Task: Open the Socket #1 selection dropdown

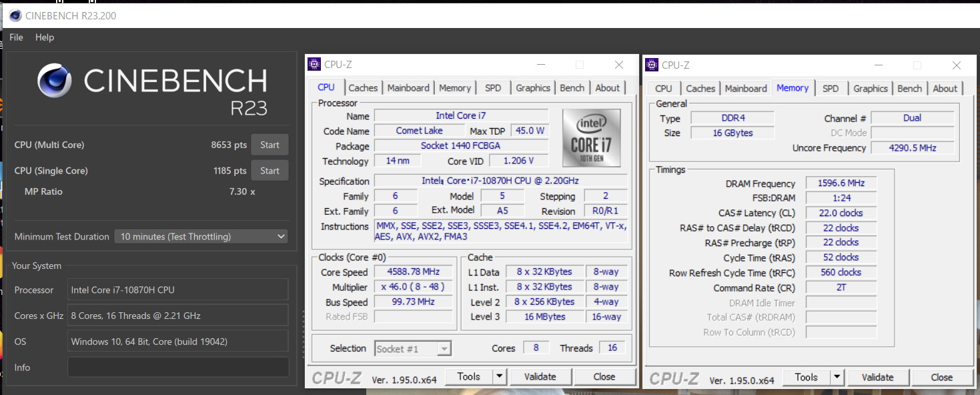Action: click(x=413, y=349)
